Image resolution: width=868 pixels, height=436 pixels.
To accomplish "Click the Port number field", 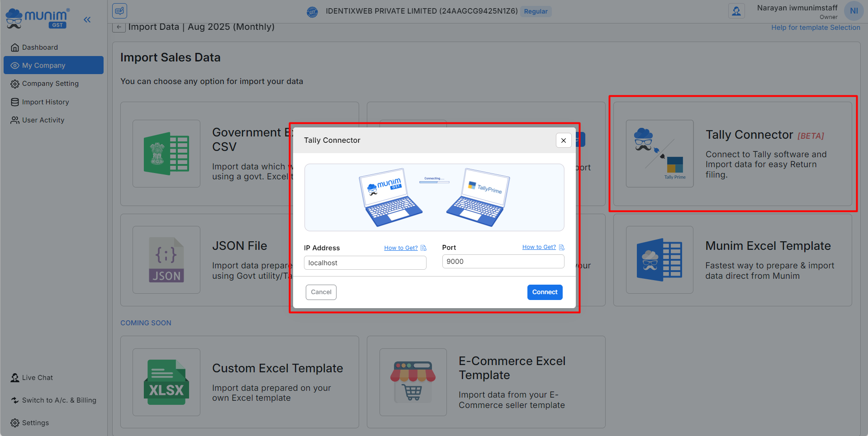I will (503, 262).
